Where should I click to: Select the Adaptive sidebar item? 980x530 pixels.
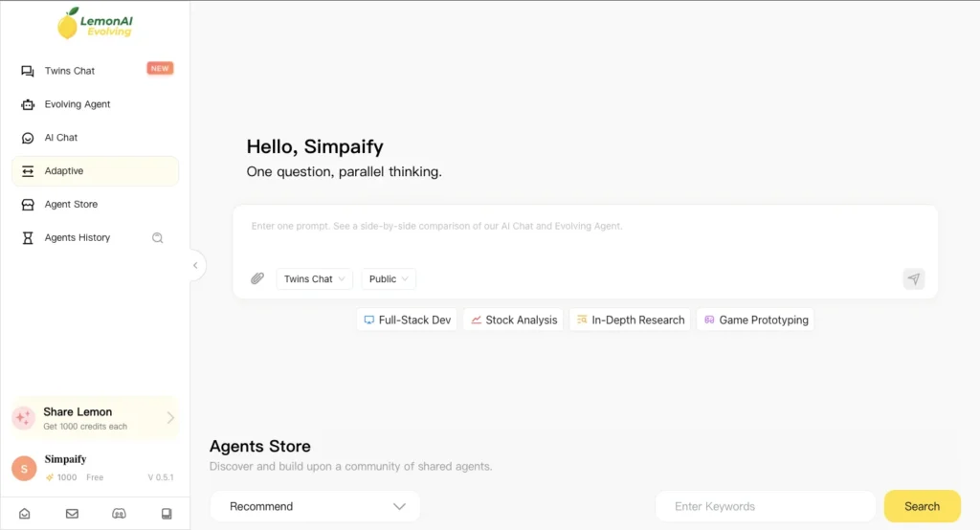pos(95,170)
